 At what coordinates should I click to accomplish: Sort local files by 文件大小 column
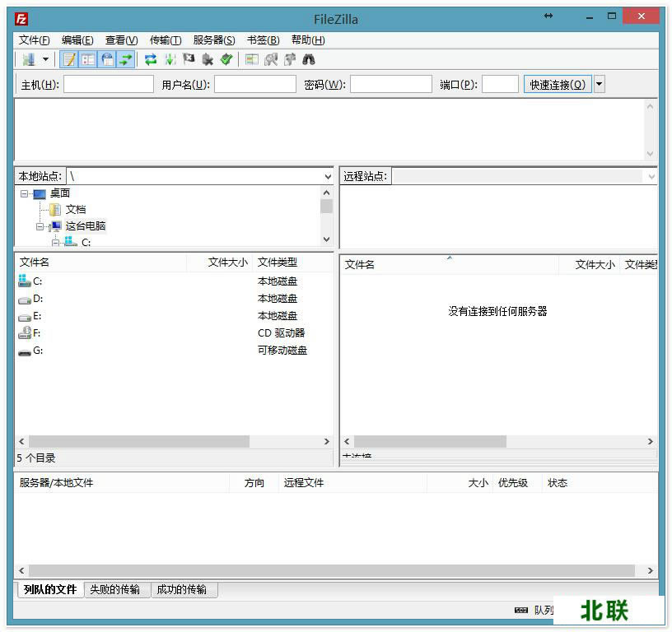pyautogui.click(x=219, y=263)
